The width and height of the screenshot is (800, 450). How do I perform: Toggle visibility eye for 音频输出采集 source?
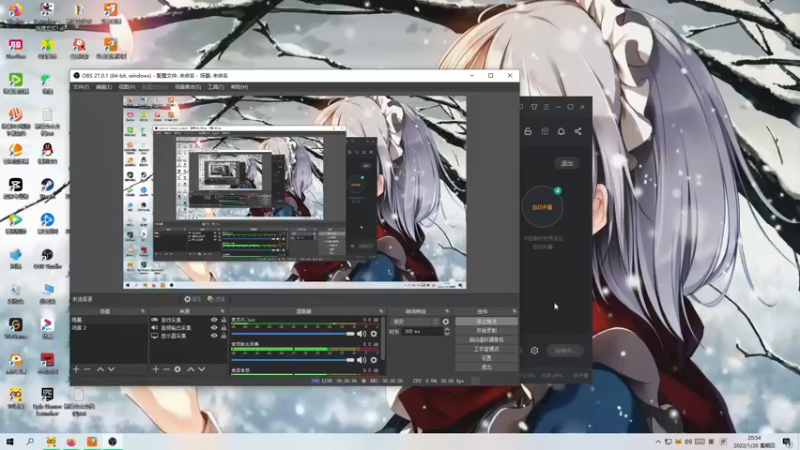[x=214, y=328]
